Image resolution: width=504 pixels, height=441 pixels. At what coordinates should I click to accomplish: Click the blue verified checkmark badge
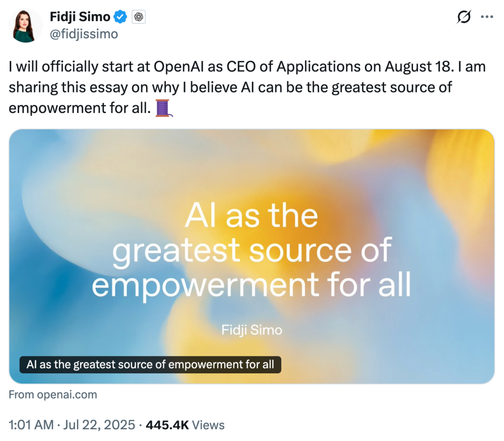coord(120,17)
